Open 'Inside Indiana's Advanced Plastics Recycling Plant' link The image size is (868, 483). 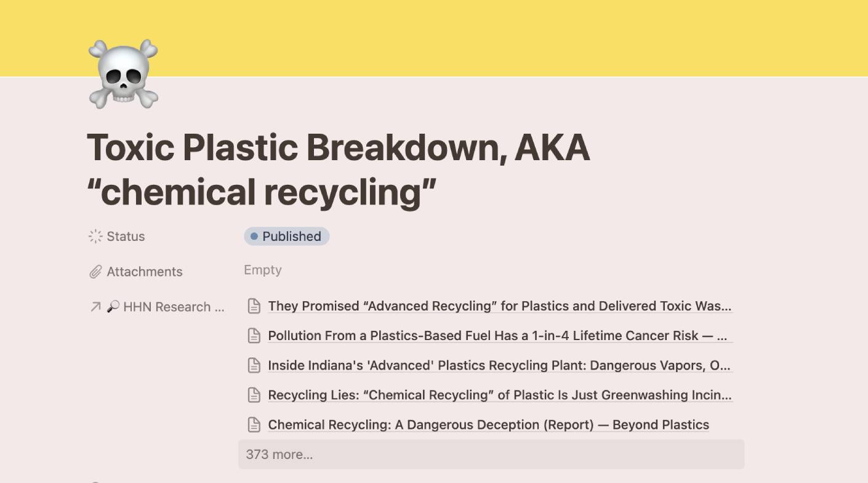[499, 365]
